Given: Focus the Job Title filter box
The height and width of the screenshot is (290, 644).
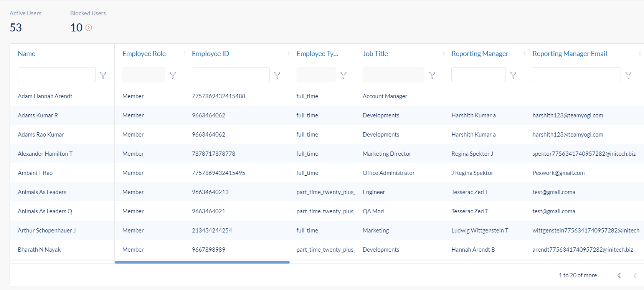Looking at the screenshot, I should pyautogui.click(x=393, y=74).
